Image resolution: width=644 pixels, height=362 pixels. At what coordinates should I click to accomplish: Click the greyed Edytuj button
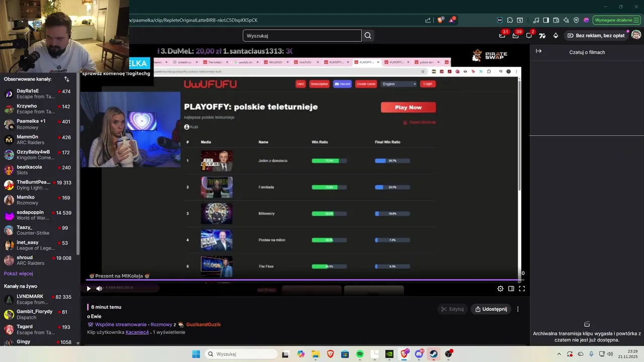(x=452, y=309)
